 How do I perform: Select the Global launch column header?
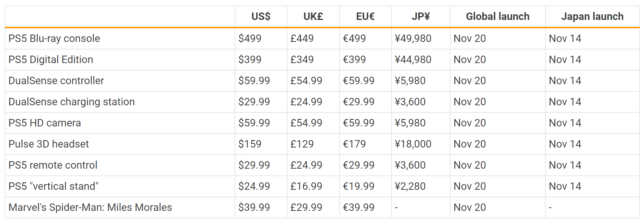[x=498, y=16]
